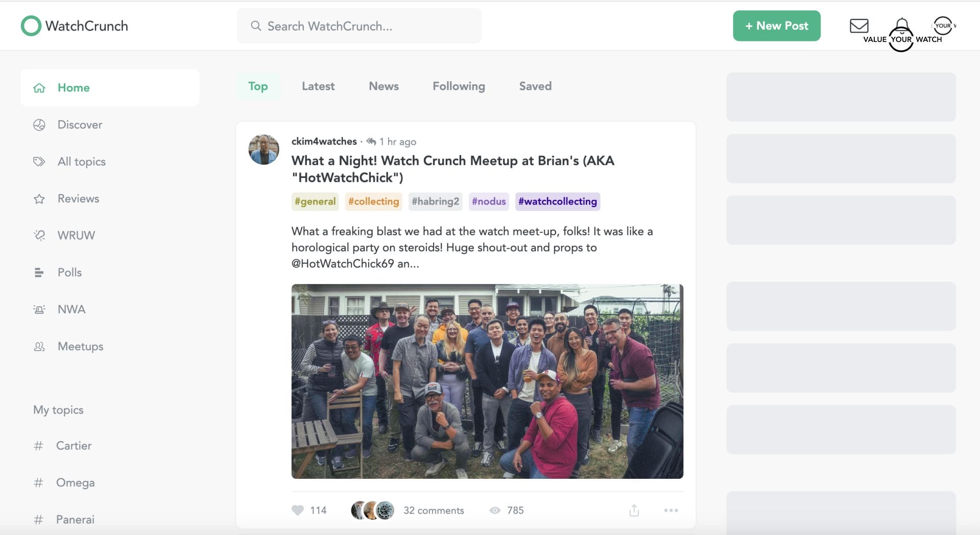Open notifications bell icon
980x535 pixels.
(902, 25)
